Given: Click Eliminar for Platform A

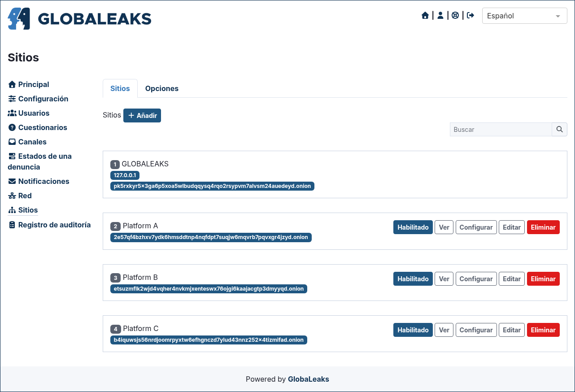Looking at the screenshot, I should point(543,227).
